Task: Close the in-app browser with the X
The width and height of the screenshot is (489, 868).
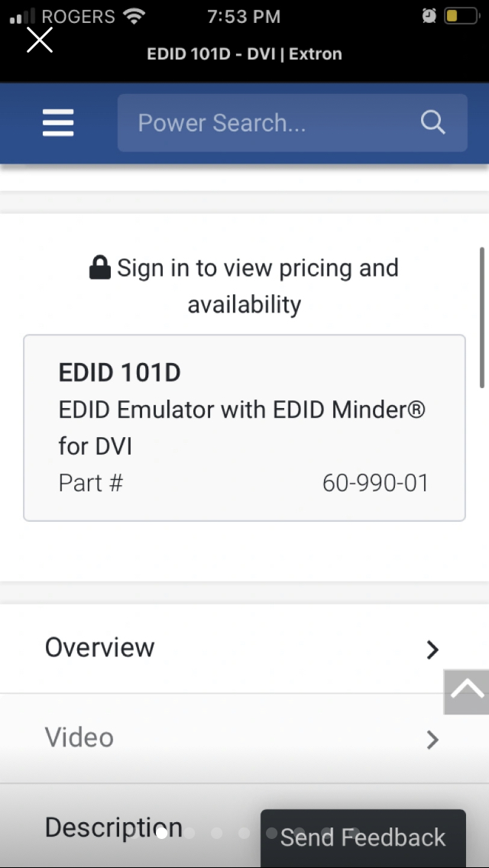Action: (x=39, y=40)
